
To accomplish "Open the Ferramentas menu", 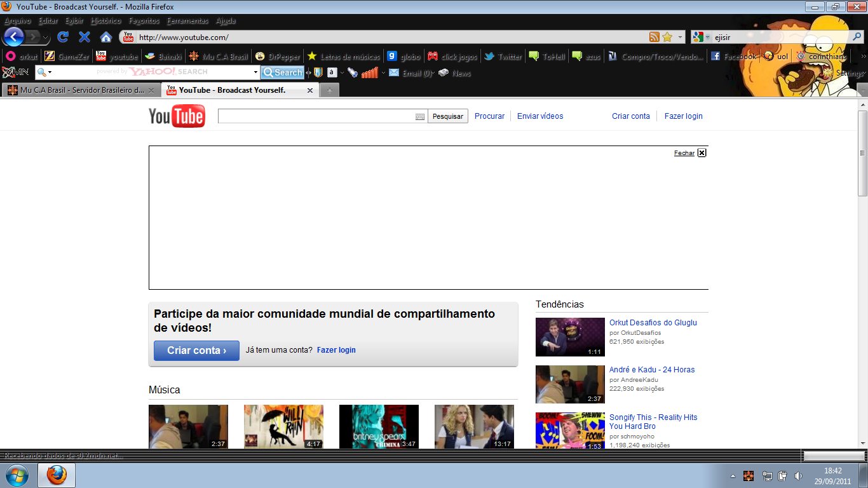I will coord(187,21).
